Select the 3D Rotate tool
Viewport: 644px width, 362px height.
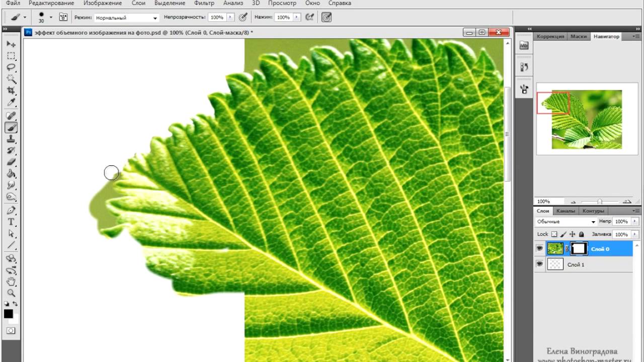(x=11, y=259)
